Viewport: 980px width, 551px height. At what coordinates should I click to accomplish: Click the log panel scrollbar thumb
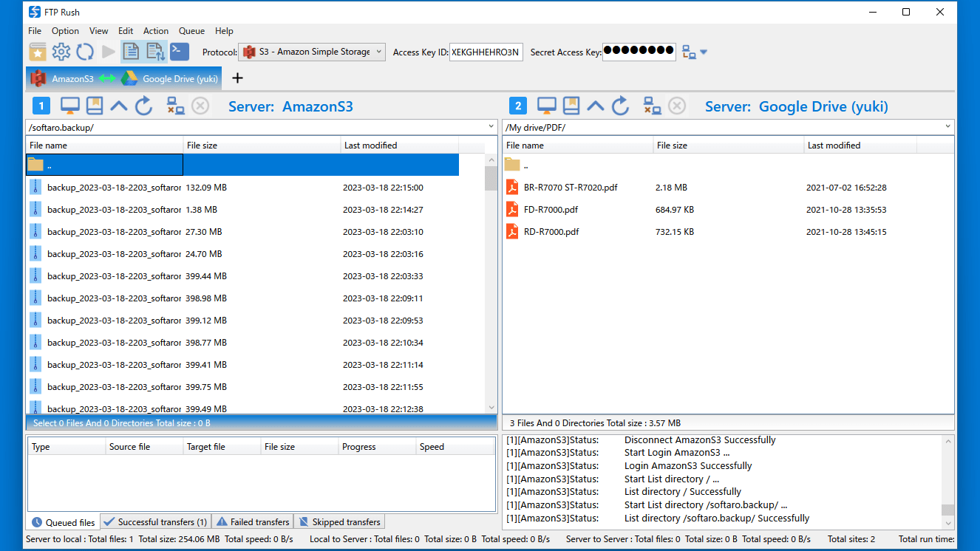pyautogui.click(x=947, y=510)
